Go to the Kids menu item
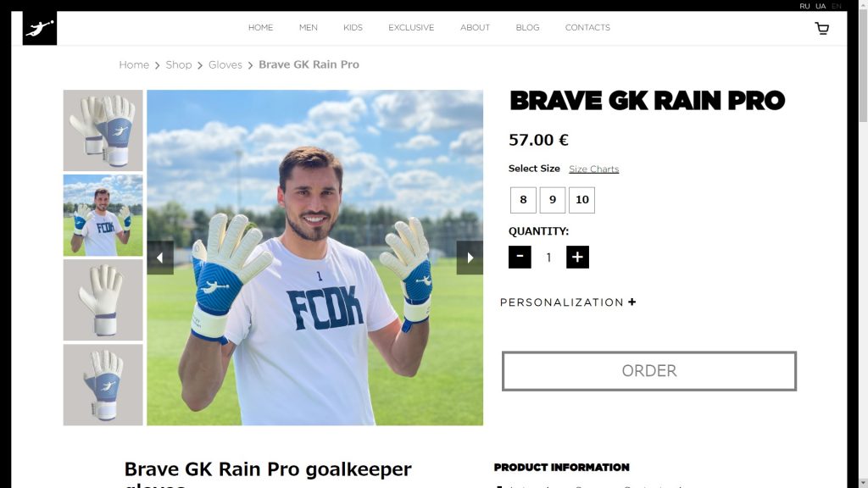 [x=353, y=28]
